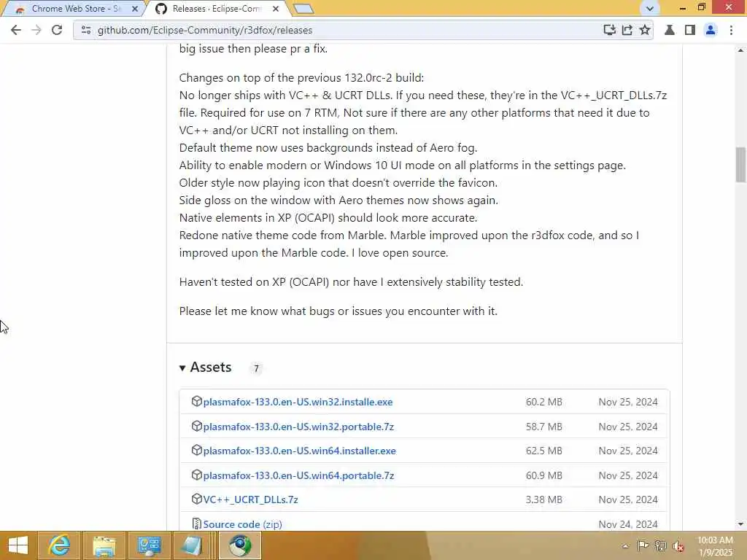Click package icon beside win64.installer.exe
The height and width of the screenshot is (560, 747).
point(196,450)
